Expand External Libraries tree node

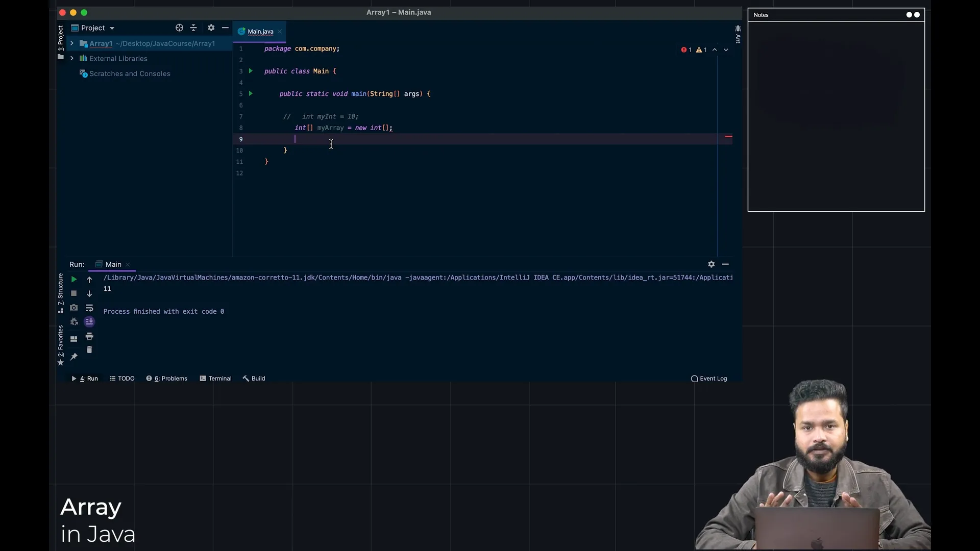72,59
